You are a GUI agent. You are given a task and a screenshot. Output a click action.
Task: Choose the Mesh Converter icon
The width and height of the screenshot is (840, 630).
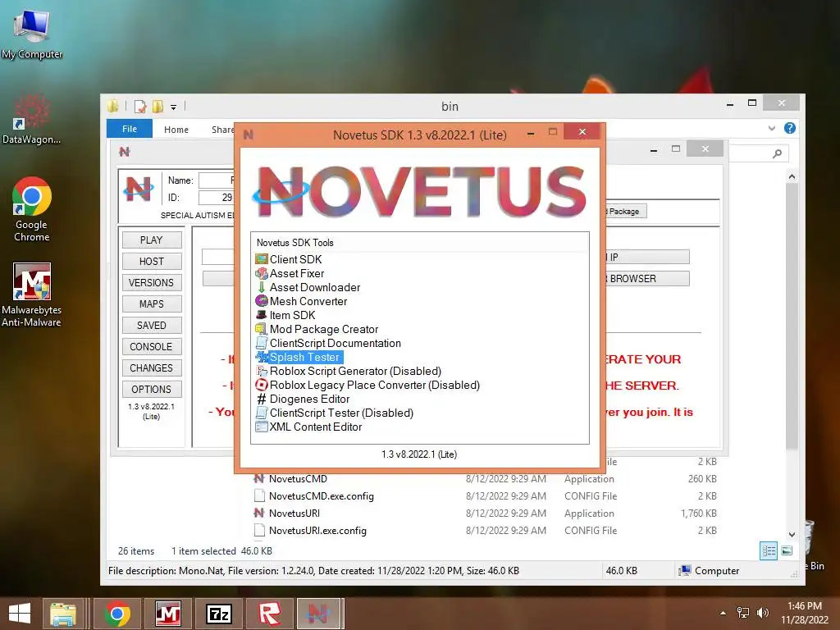[262, 301]
